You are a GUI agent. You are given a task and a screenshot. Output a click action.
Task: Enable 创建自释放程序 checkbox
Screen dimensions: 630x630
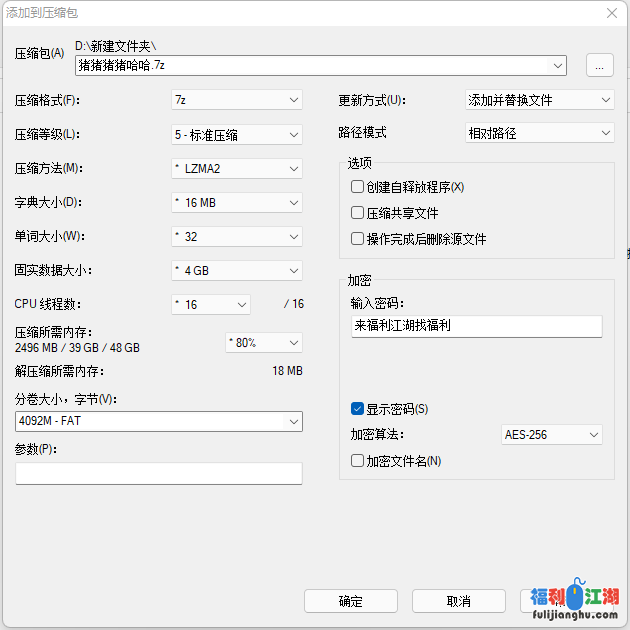point(357,187)
